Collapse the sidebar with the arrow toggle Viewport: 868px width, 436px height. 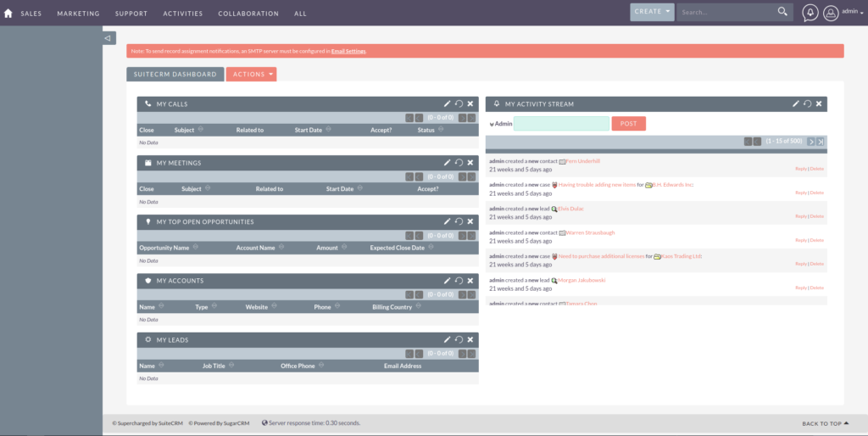[x=108, y=38]
